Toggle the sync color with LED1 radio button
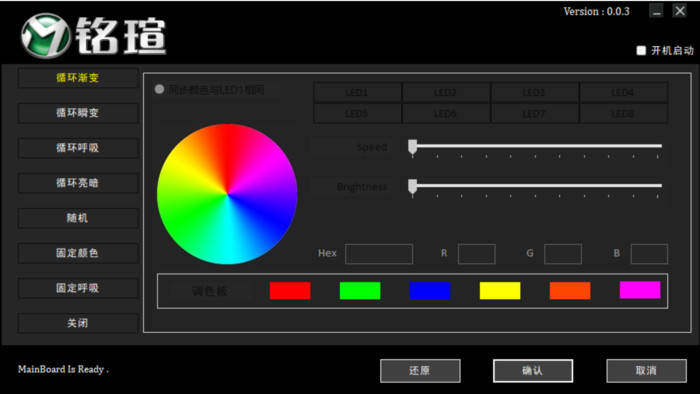Viewport: 700px width, 394px height. pyautogui.click(x=159, y=89)
